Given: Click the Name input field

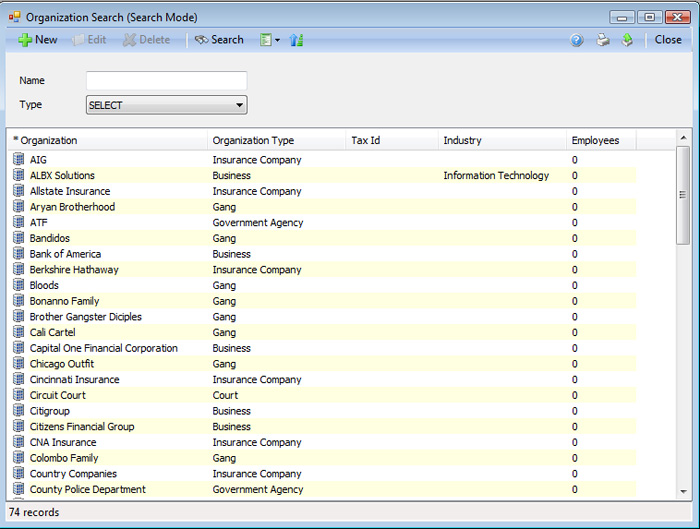Looking at the screenshot, I should 166,81.
